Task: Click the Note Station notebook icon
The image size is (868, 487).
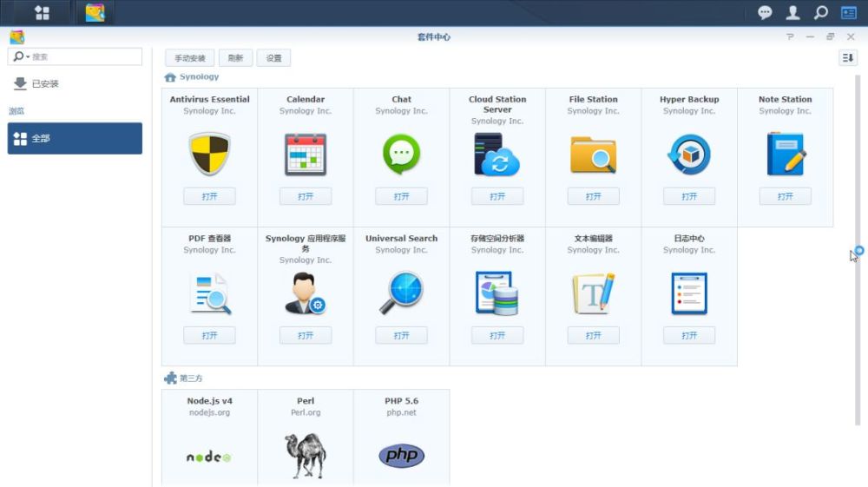Action: [786, 155]
